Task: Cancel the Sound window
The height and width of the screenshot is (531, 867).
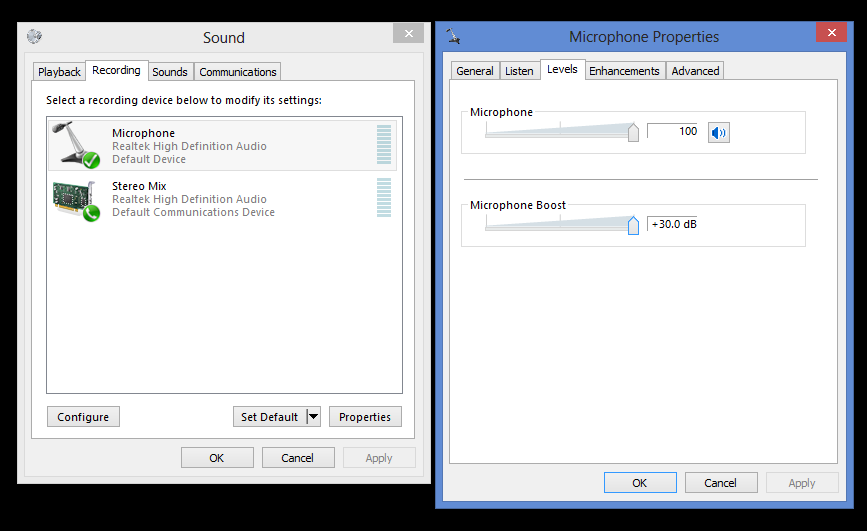Action: coord(297,458)
